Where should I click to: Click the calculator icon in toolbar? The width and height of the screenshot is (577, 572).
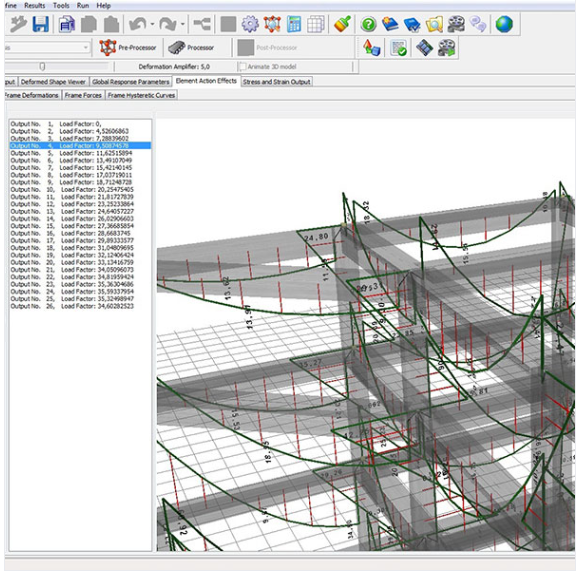tap(294, 24)
